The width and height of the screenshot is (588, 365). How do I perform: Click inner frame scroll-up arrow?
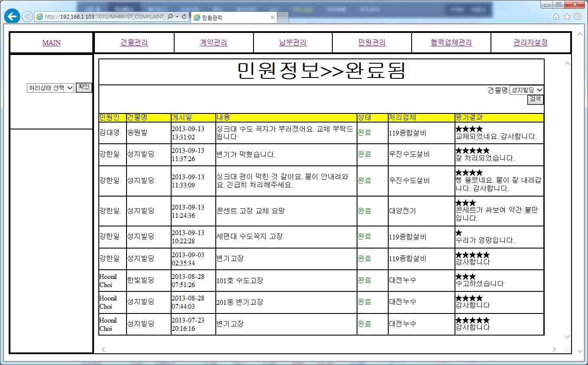click(x=567, y=64)
